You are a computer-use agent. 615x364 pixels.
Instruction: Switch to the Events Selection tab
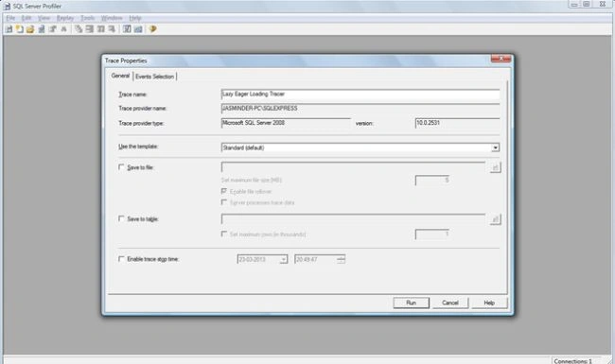pyautogui.click(x=154, y=77)
